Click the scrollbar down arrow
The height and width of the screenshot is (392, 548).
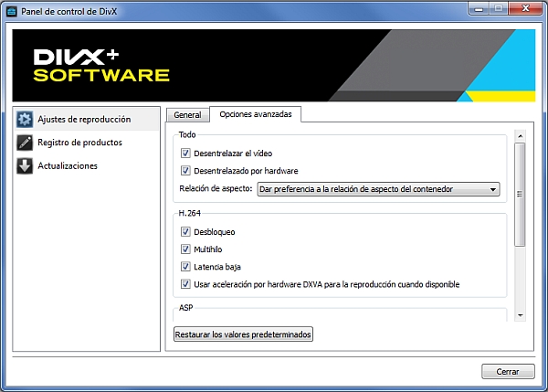click(520, 316)
